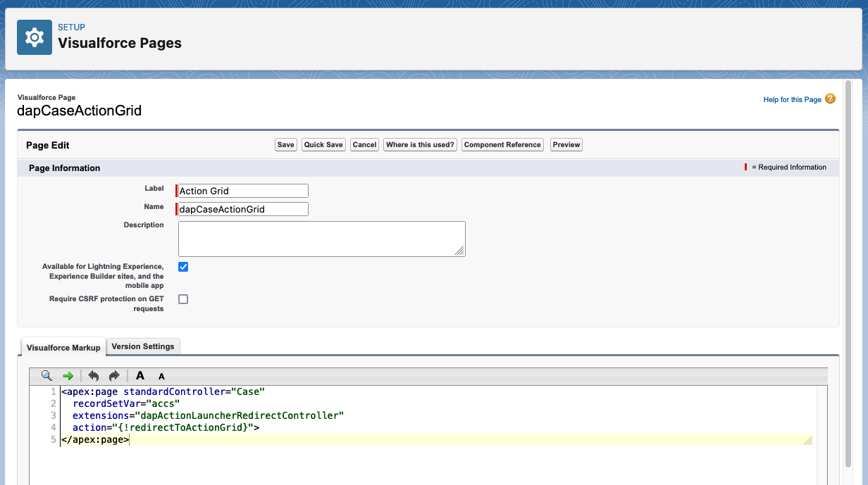Undo the last edit in the markup editor
868x485 pixels.
[x=93, y=376]
